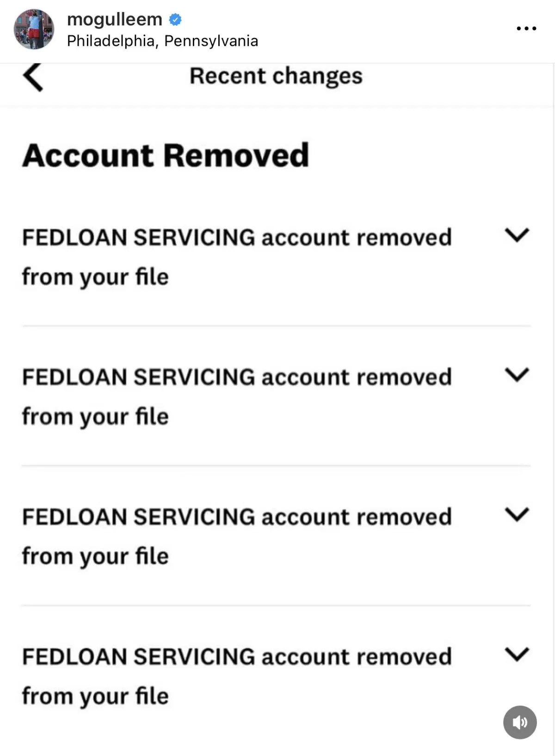Open the fourth FEDLOAN SERVICING removed entry text
555x756 pixels.
tap(237, 676)
